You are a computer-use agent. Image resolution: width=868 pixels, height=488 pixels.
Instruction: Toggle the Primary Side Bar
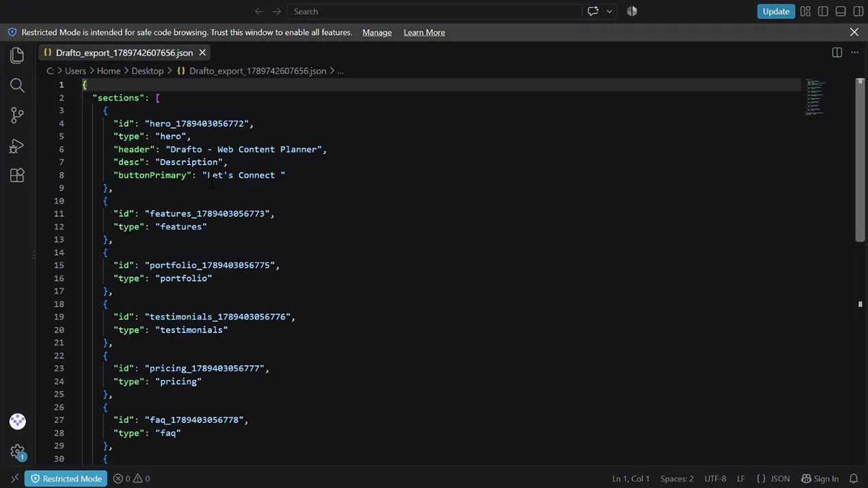823,12
